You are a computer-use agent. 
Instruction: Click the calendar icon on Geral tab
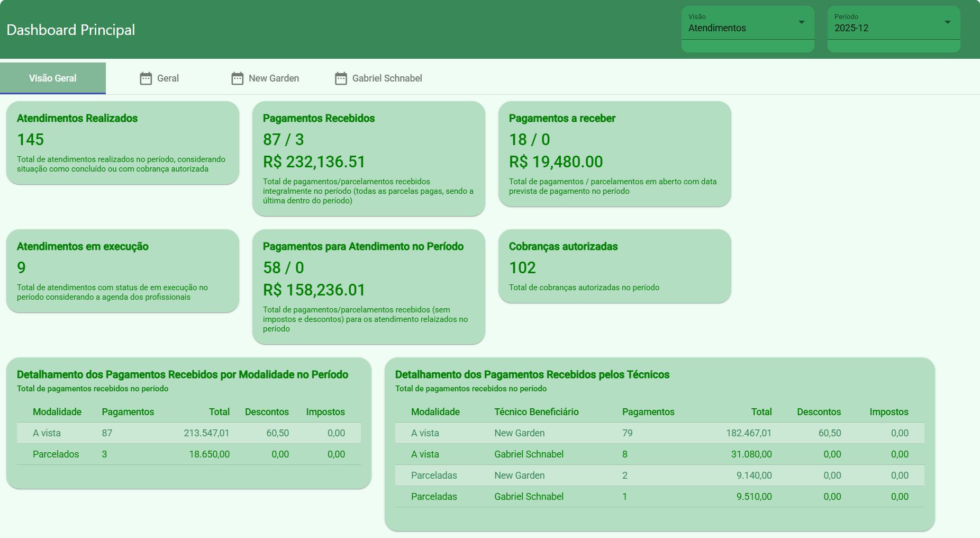[146, 78]
